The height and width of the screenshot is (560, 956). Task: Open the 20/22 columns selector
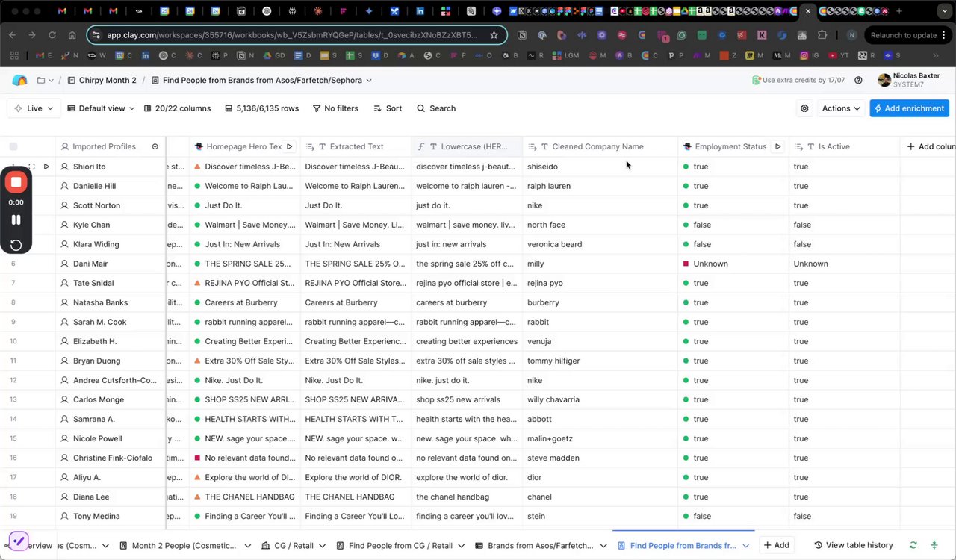pyautogui.click(x=177, y=108)
